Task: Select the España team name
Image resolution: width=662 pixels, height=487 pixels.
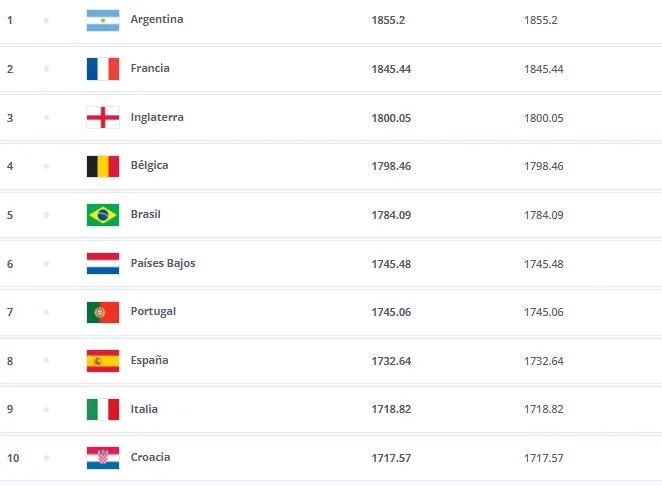Action: pos(149,360)
